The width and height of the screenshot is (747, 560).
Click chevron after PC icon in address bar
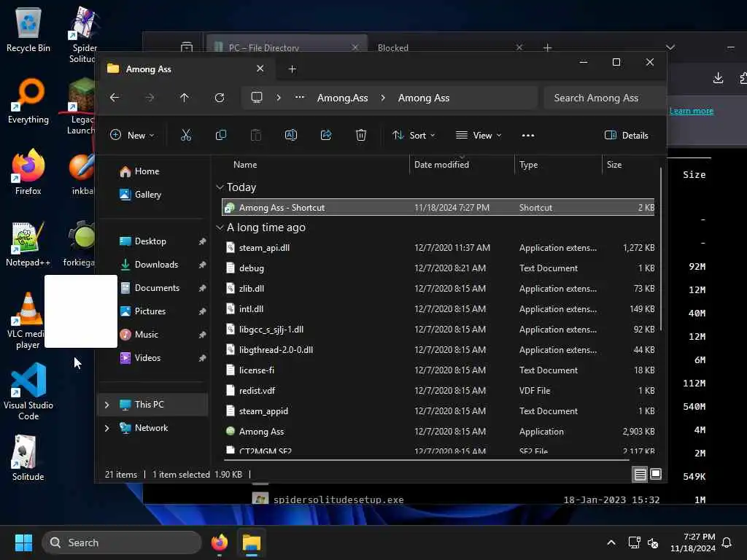click(279, 98)
